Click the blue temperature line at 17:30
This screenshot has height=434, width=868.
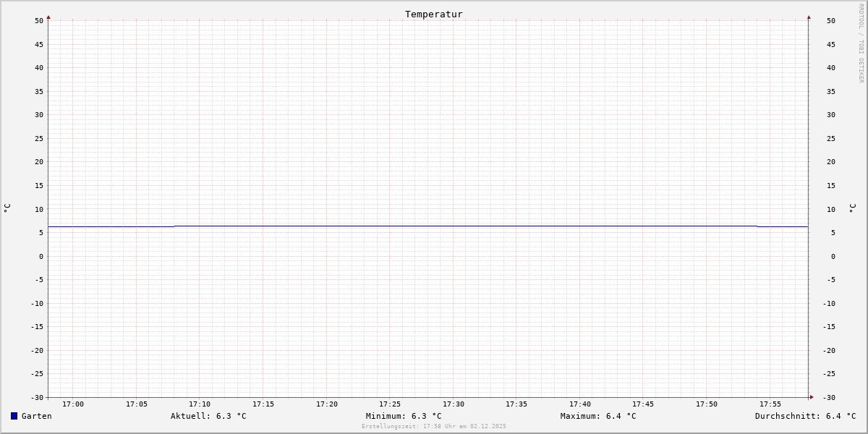coord(454,226)
